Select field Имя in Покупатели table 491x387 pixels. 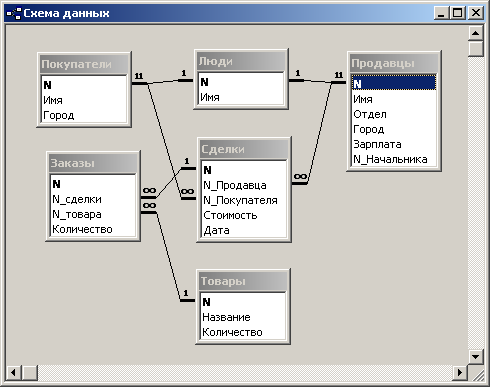[x=84, y=100]
